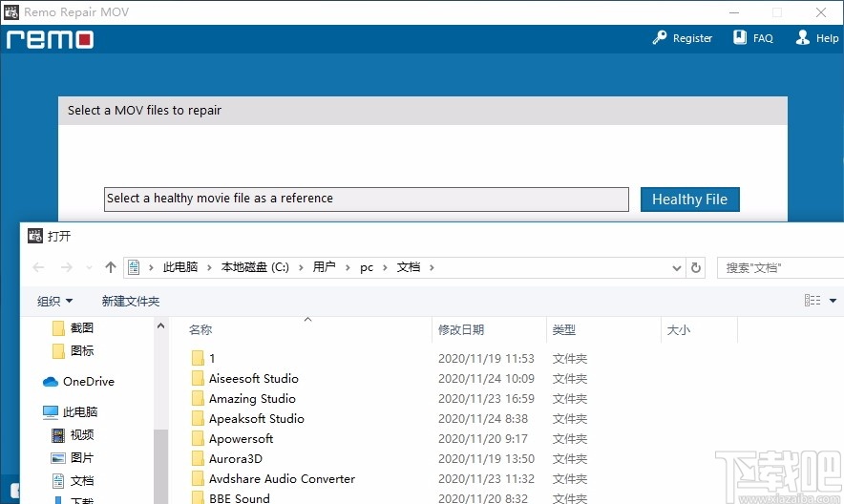Viewport: 844px width, 504px height.
Task: Select the Aurora3D folder
Action: click(235, 459)
